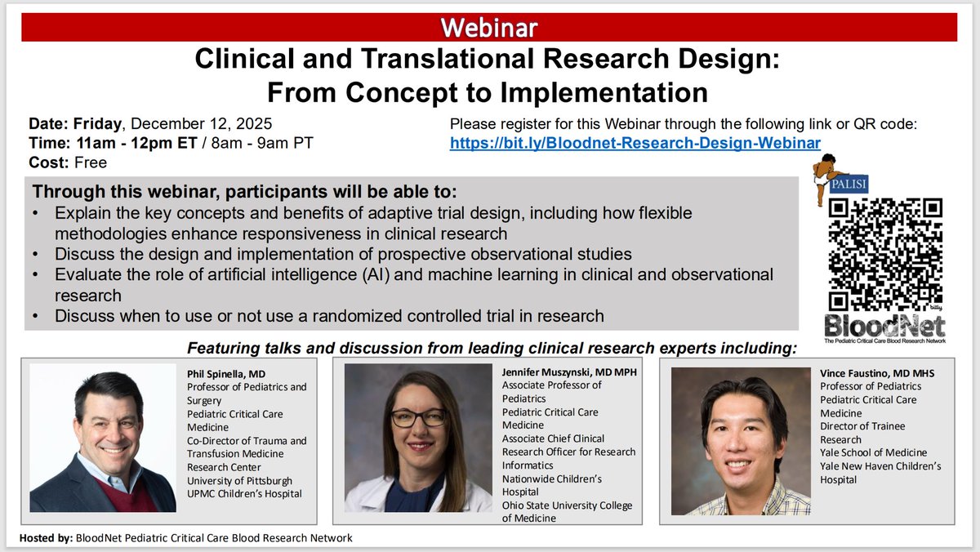Click the 'Cost: Free' line
The height and width of the screenshot is (552, 980).
(x=68, y=162)
